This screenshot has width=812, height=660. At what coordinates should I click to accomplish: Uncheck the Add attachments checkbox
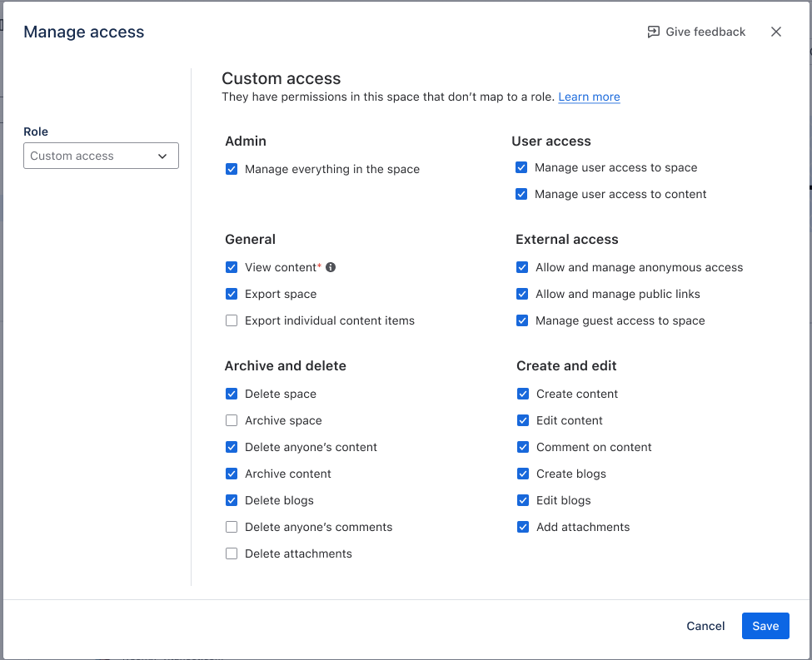(523, 527)
